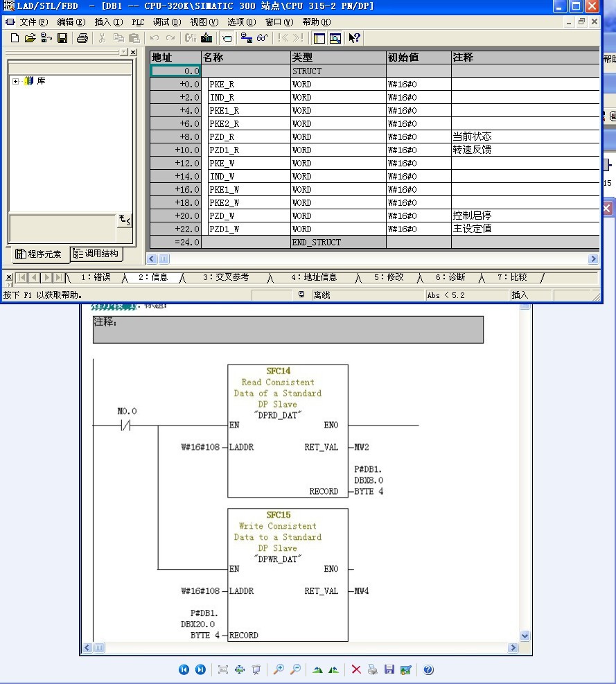Open the 编辑(E) menu
Image resolution: width=616 pixels, height=684 pixels.
coord(71,21)
